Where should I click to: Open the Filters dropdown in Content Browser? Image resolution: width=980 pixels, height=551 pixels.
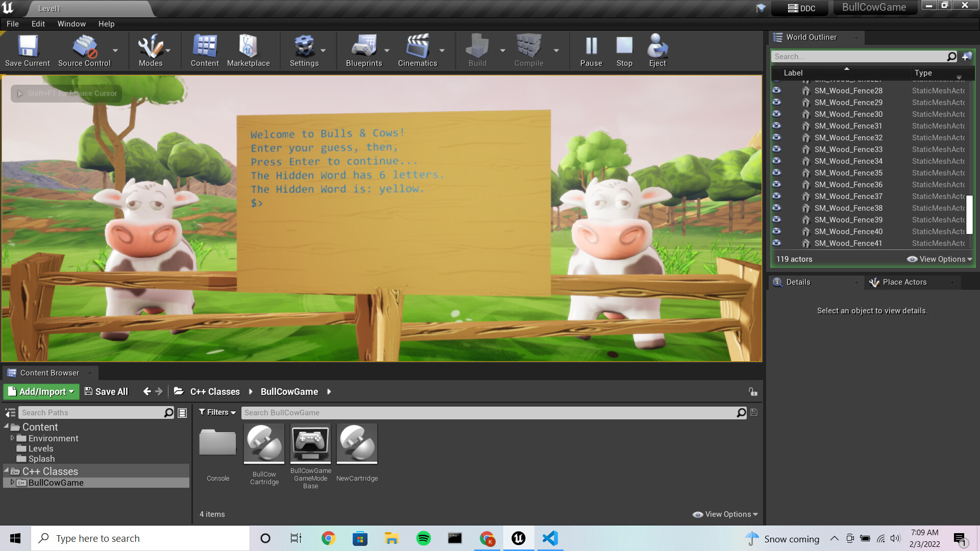pos(217,412)
